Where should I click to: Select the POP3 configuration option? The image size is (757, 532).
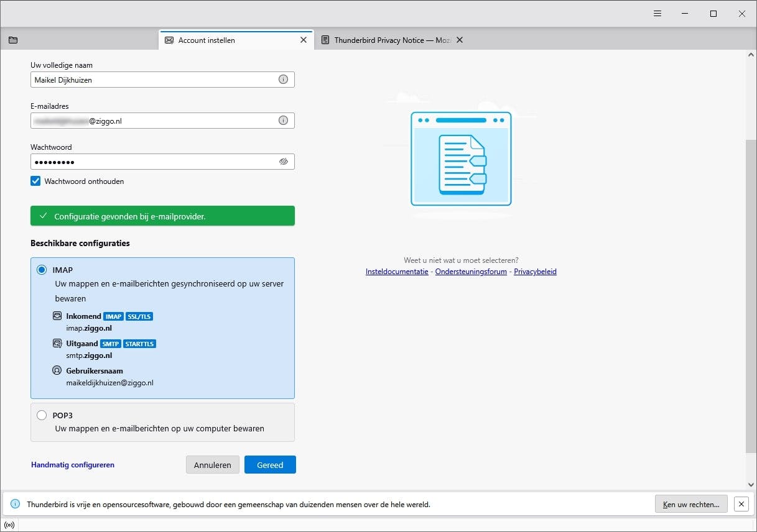point(42,415)
